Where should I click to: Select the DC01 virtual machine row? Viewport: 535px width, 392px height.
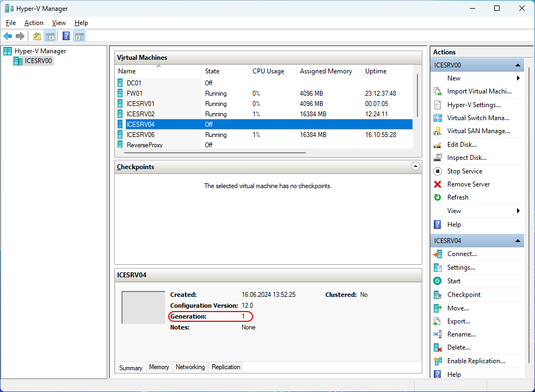point(264,83)
